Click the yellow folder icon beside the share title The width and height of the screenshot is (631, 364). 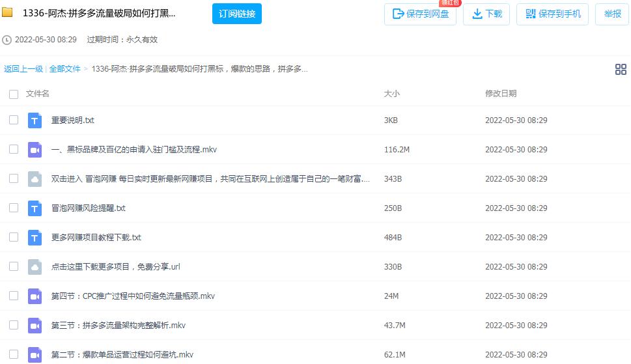(x=7, y=12)
